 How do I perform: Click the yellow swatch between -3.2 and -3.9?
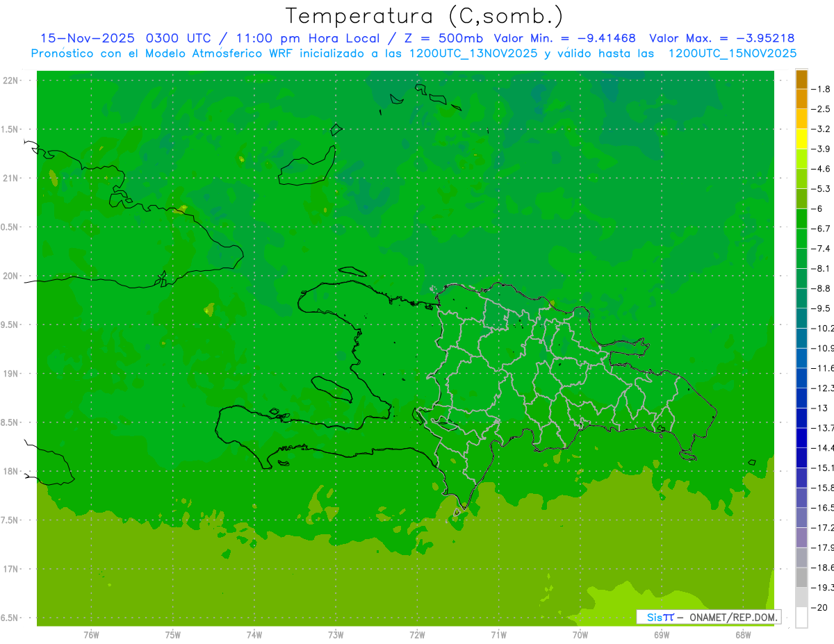pos(801,139)
